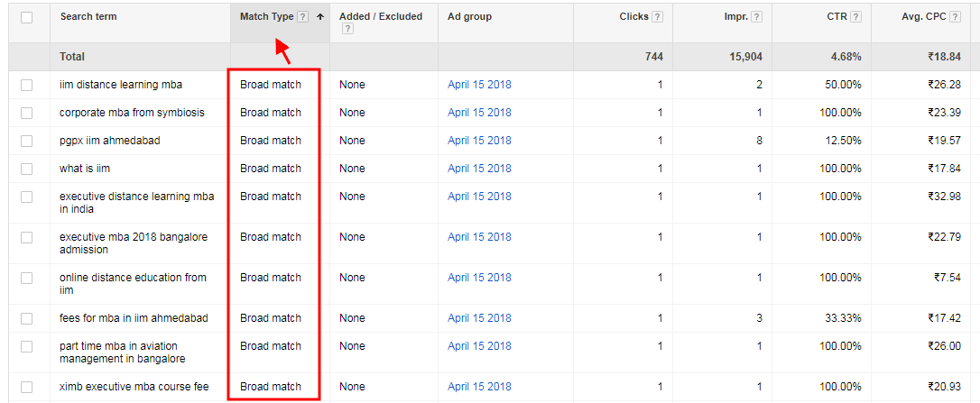Open April 15 2018 link in first row
Viewport: 980px width, 403px height.
[x=479, y=85]
